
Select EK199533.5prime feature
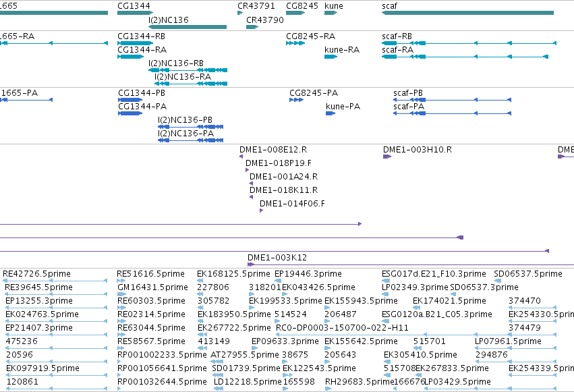point(252,308)
